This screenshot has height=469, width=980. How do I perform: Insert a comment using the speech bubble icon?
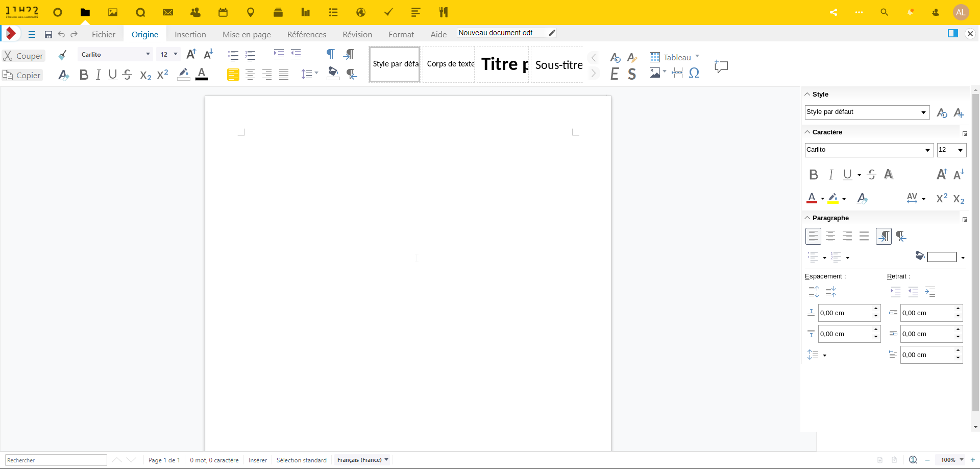721,66
